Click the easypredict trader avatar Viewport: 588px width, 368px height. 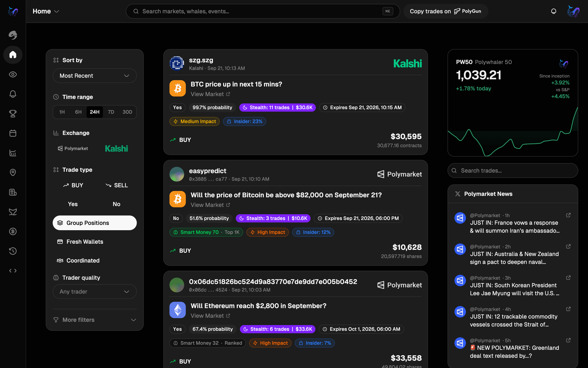[177, 174]
